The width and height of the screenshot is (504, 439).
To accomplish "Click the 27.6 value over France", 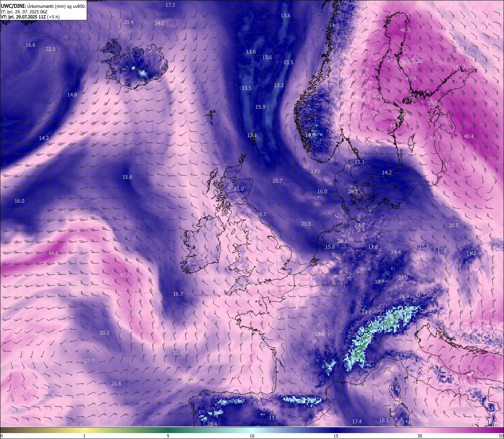I will tap(319, 334).
